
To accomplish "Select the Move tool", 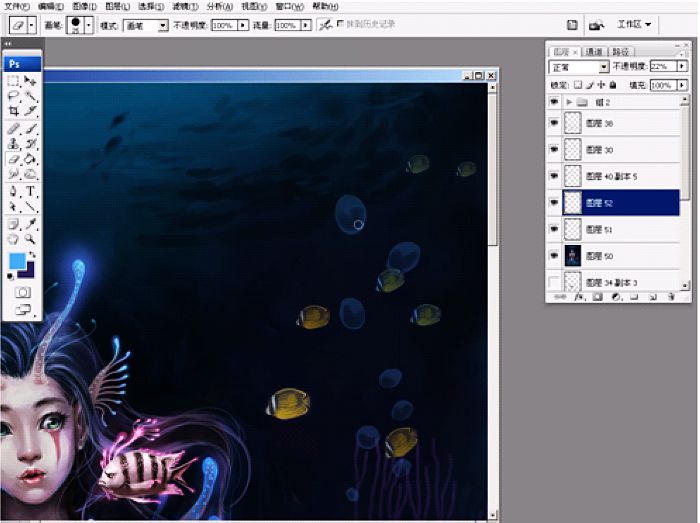I will (x=30, y=81).
